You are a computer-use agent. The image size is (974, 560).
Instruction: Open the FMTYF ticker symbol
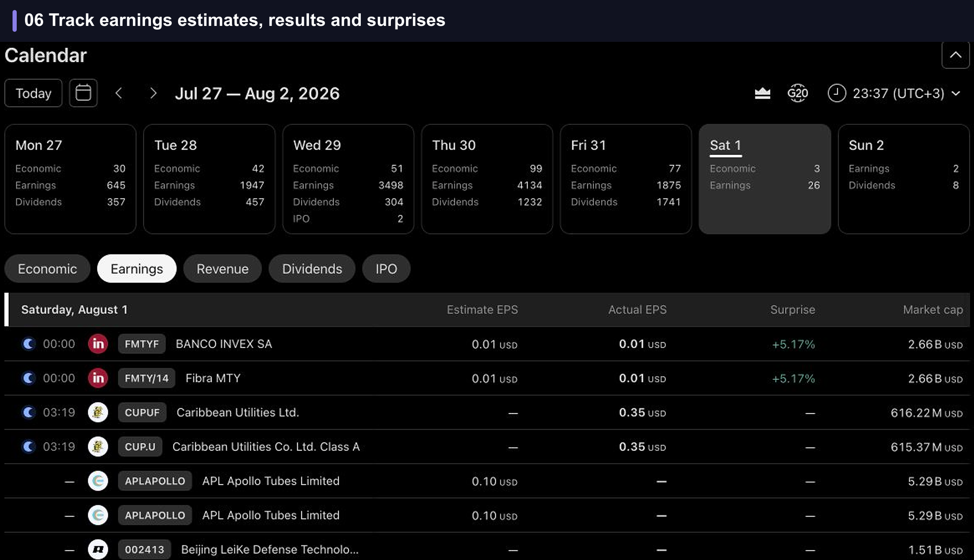coord(142,344)
